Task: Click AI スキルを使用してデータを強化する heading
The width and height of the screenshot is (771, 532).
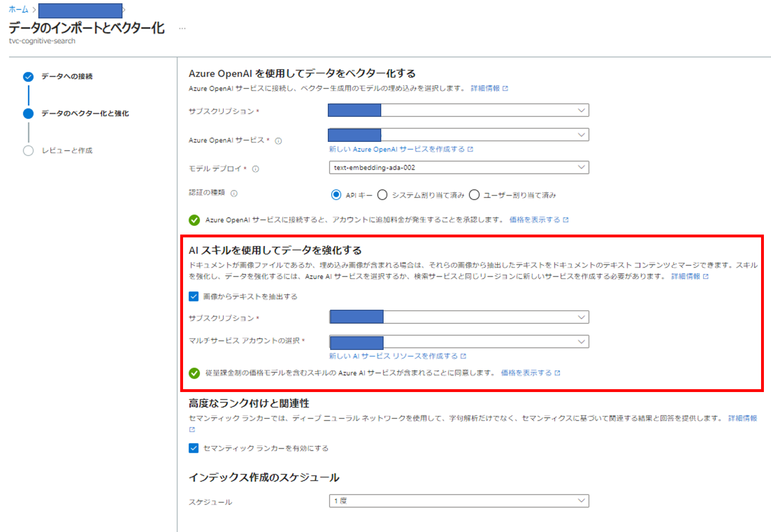Action: (x=275, y=250)
